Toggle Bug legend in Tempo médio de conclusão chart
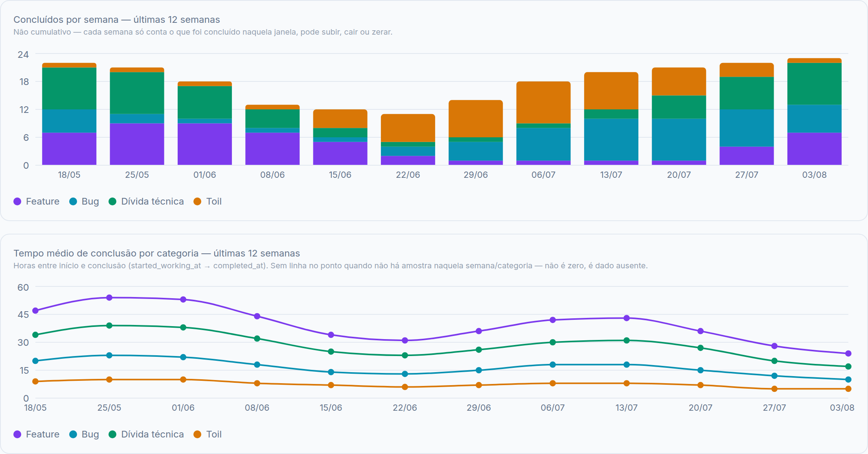This screenshot has height=454, width=868. pos(84,434)
